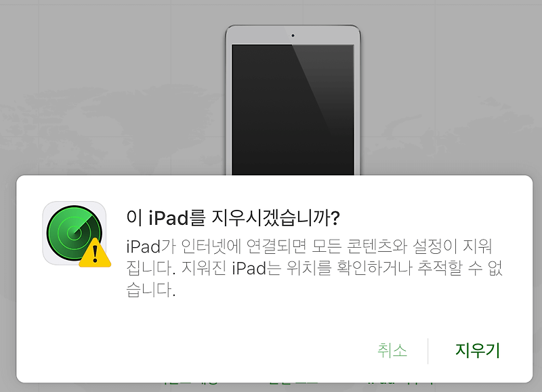Click the empty white area above 취소 button

(392, 320)
